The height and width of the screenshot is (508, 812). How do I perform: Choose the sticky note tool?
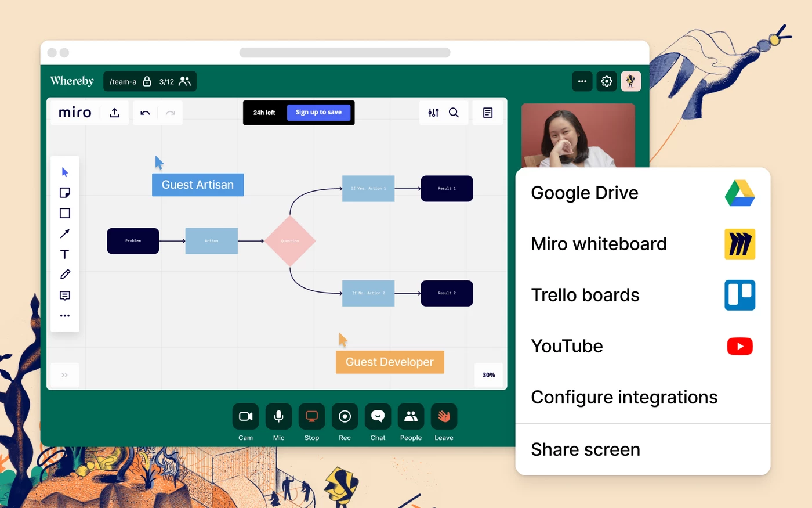click(65, 193)
